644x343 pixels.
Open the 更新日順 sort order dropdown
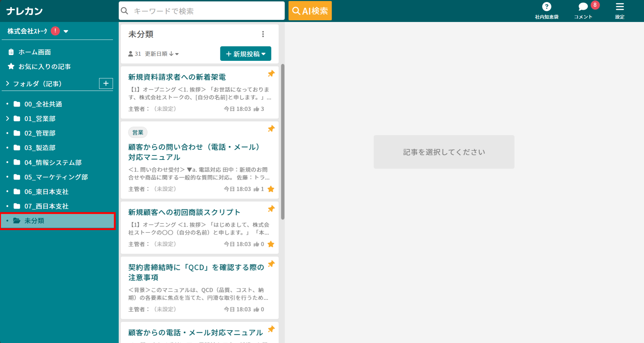[161, 53]
